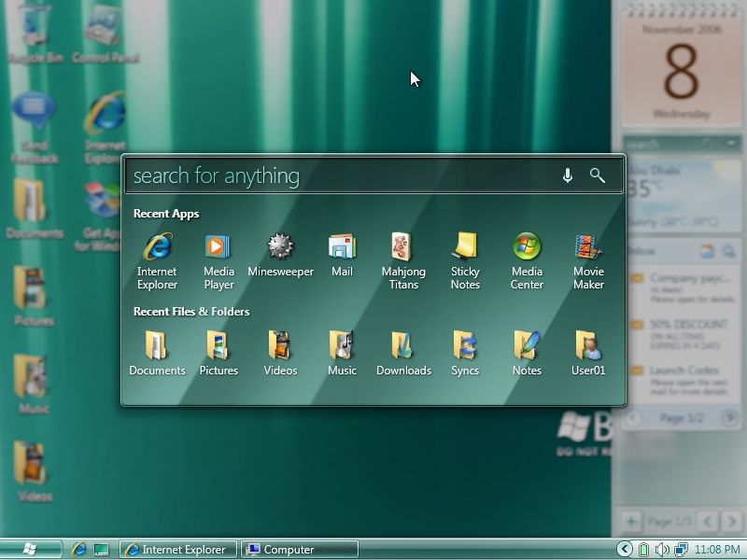This screenshot has width=747, height=560.
Task: Open the volume speaker tray icon
Action: pos(662,550)
